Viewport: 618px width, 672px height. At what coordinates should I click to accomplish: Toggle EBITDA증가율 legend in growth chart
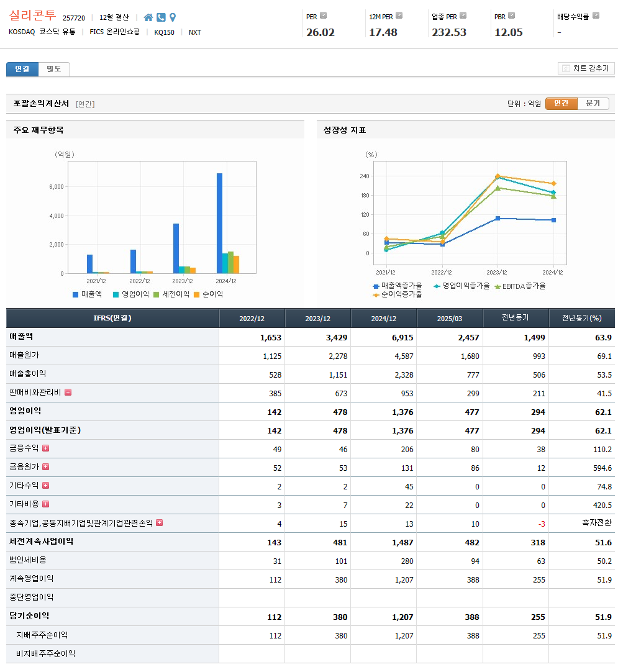coord(520,286)
